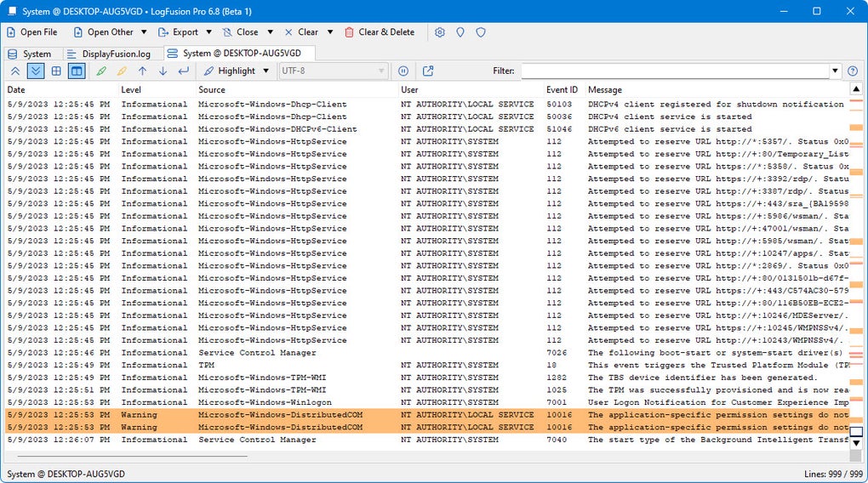Click the open-in-external-window icon
Screen dimensions: 868x483
428,71
